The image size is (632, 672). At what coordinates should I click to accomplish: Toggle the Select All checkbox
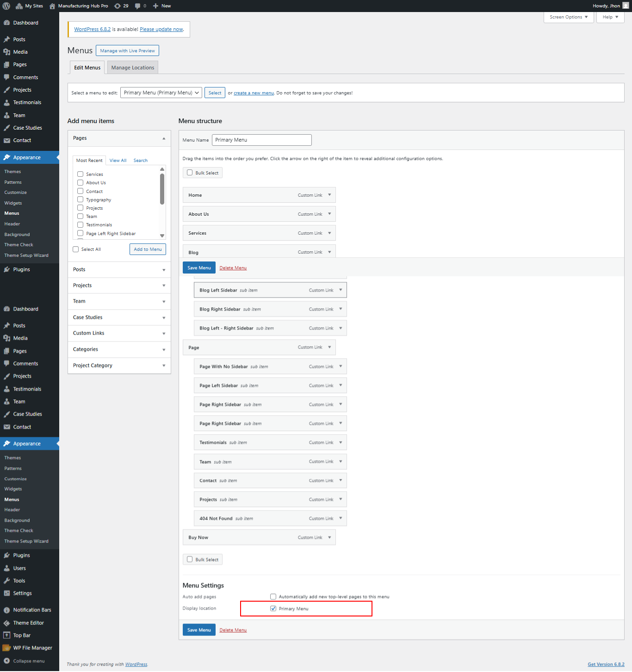click(x=76, y=249)
